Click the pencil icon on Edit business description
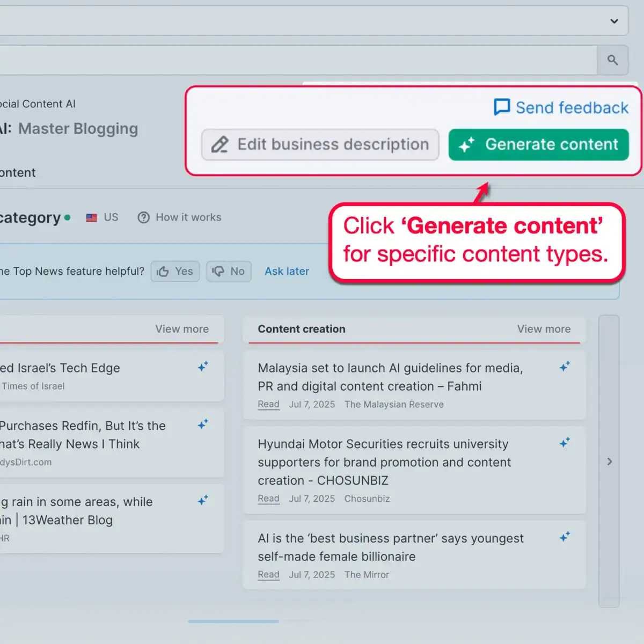The height and width of the screenshot is (644, 644). [219, 144]
